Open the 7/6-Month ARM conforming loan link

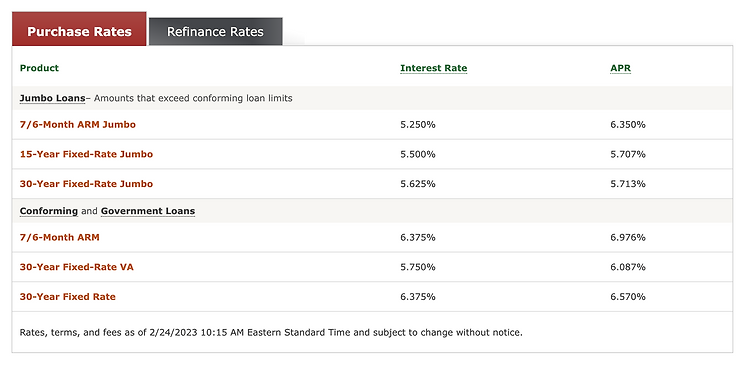59,238
